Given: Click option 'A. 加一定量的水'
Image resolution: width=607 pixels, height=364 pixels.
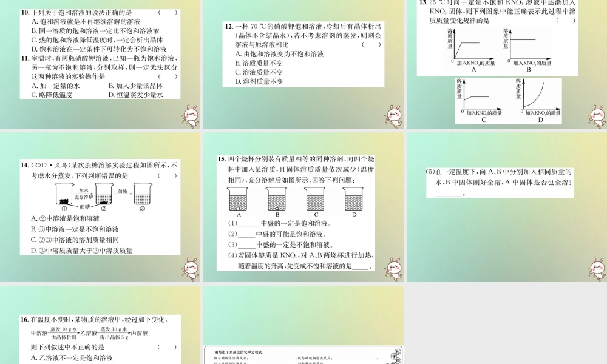Looking at the screenshot, I should click(55, 86).
